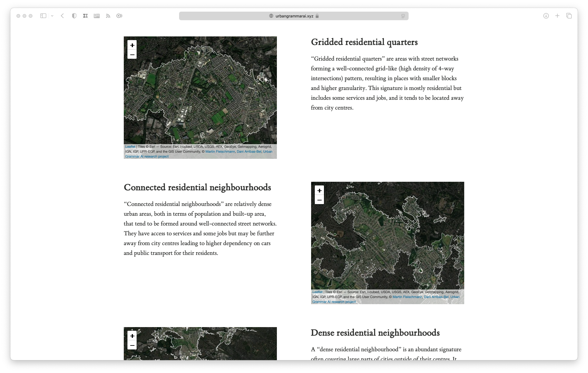Viewport: 588px width, 373px height.
Task: Click the urbangrammarai.xyz address field
Action: point(294,16)
